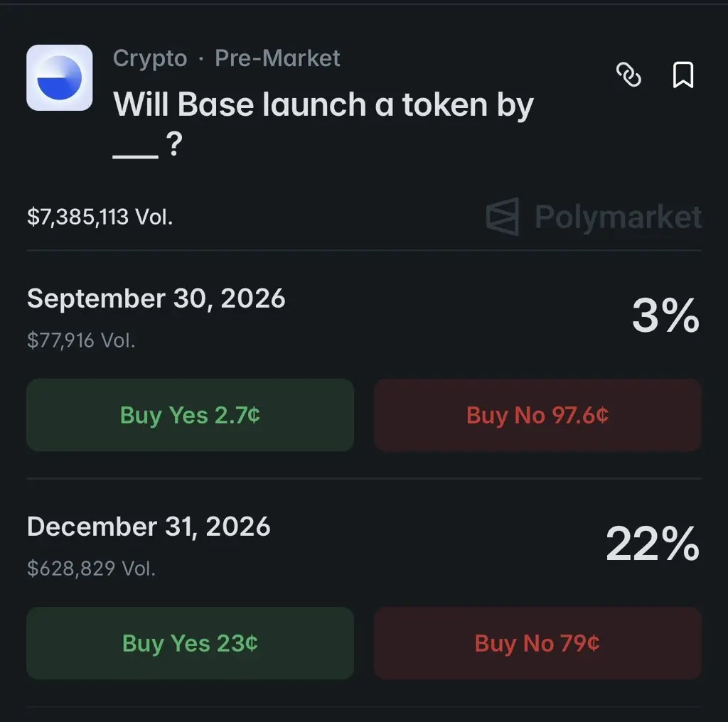View the $7,385,113 total volume figure
728x722 pixels.
pos(100,217)
